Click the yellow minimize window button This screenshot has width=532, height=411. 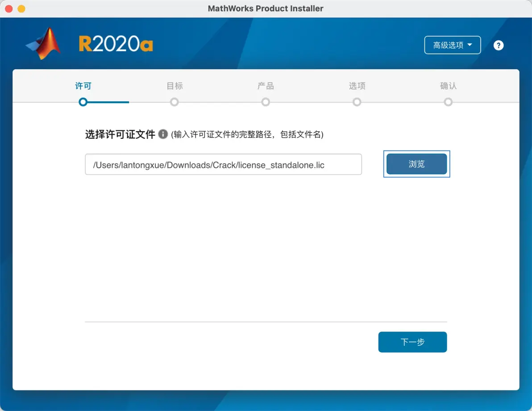coord(21,8)
